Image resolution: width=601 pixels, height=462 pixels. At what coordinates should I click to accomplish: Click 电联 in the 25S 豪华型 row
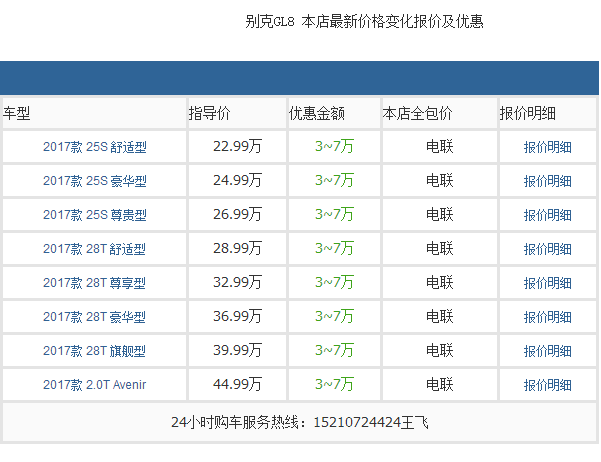[440, 180]
